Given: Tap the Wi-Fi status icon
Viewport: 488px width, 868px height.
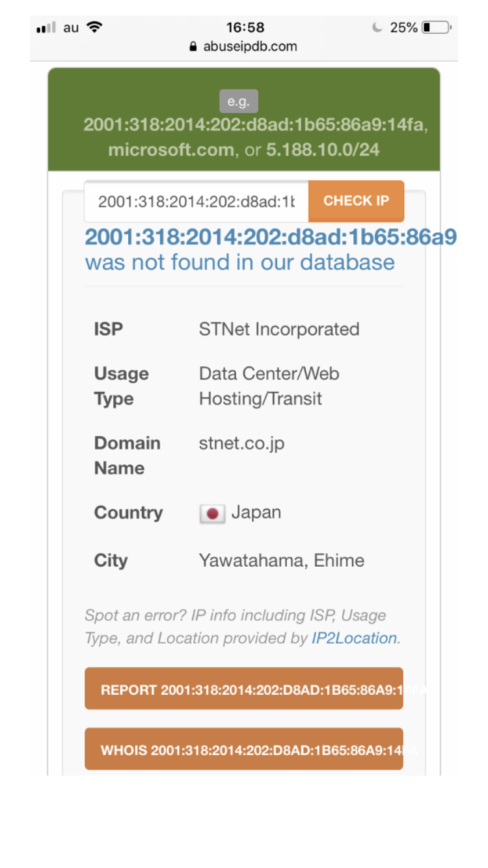Looking at the screenshot, I should coord(94,27).
